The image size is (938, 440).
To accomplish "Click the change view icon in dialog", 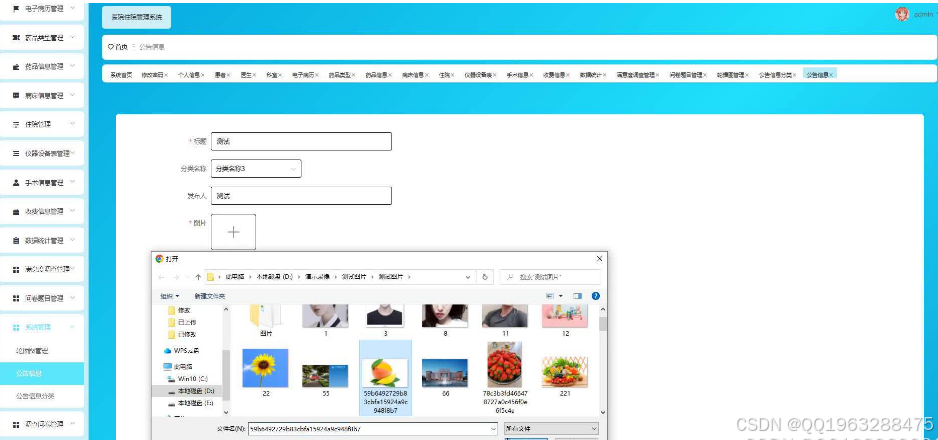I will 550,296.
